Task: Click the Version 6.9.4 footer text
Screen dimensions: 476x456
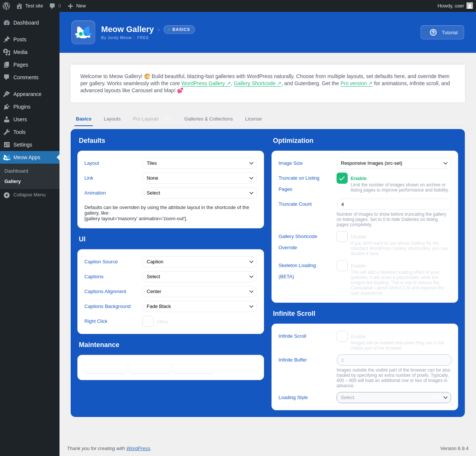Action: point(454,449)
